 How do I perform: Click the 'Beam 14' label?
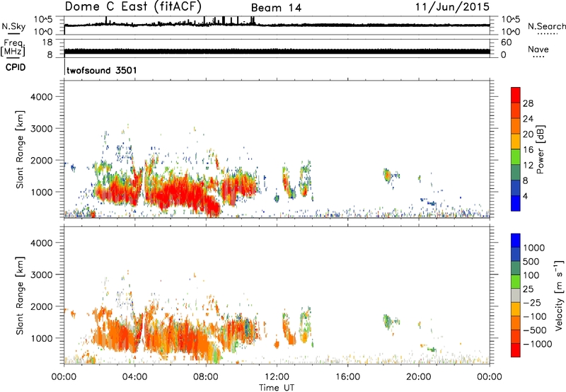click(x=276, y=8)
